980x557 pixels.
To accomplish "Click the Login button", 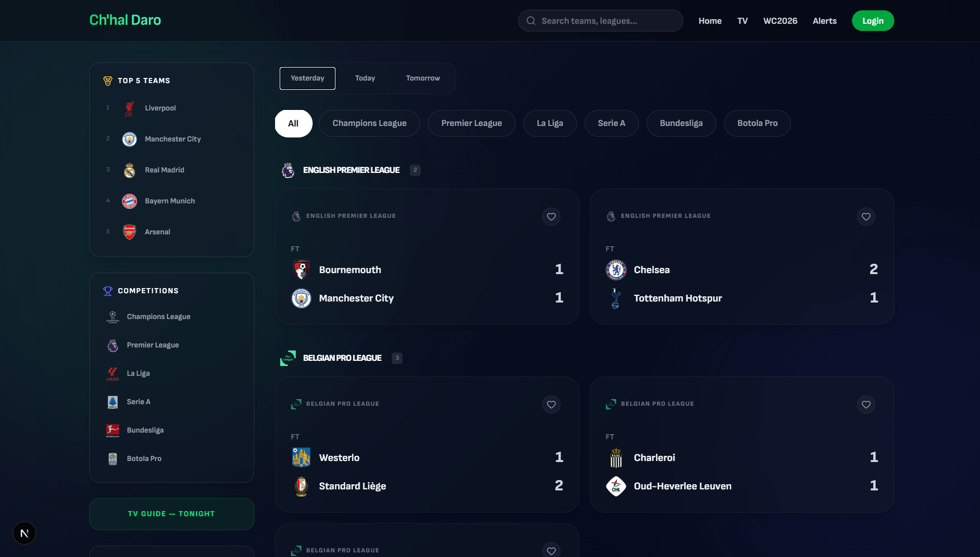I will click(x=873, y=21).
